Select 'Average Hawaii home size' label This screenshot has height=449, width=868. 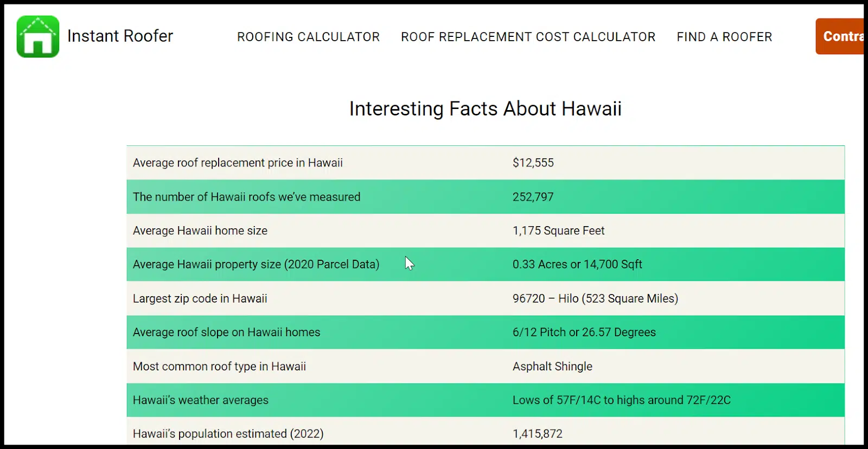pyautogui.click(x=200, y=230)
